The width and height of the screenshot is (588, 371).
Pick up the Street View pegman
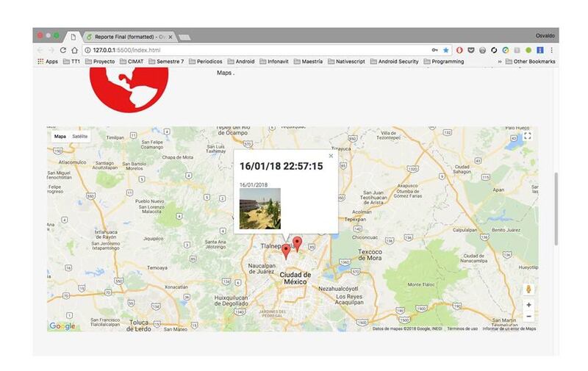[x=528, y=289]
